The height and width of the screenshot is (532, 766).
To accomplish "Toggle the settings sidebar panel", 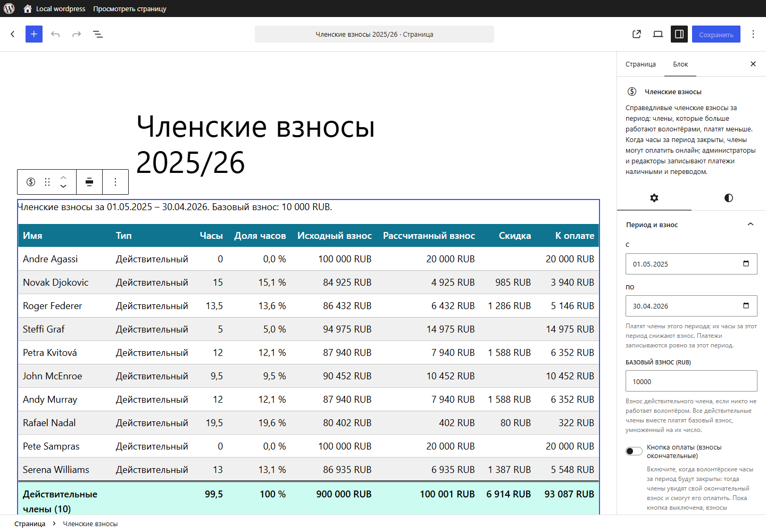I will click(679, 34).
